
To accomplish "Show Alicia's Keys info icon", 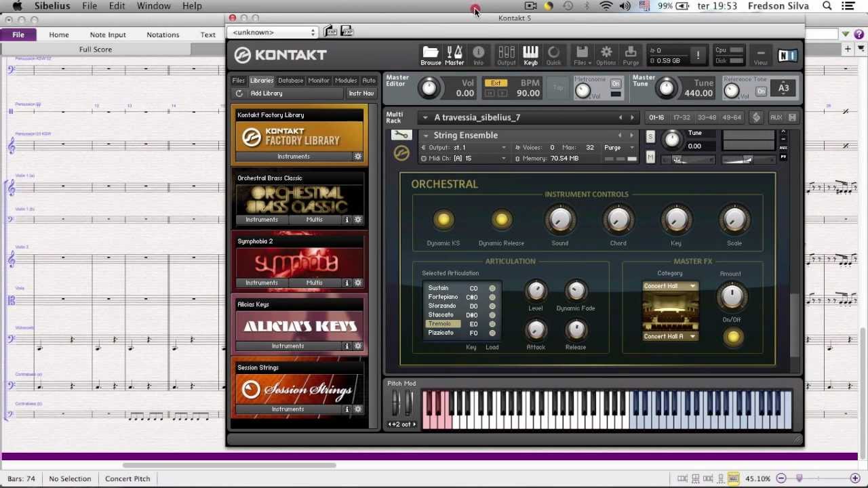I will tap(347, 346).
